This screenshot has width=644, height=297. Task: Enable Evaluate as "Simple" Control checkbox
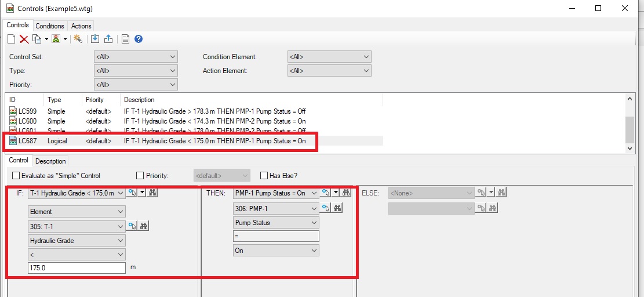tap(16, 176)
